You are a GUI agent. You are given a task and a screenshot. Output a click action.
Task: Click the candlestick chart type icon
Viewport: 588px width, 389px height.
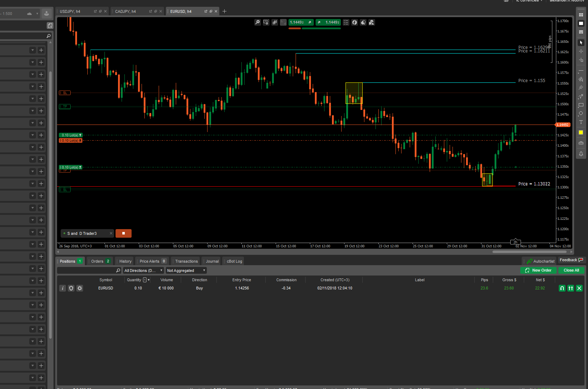[x=275, y=22]
